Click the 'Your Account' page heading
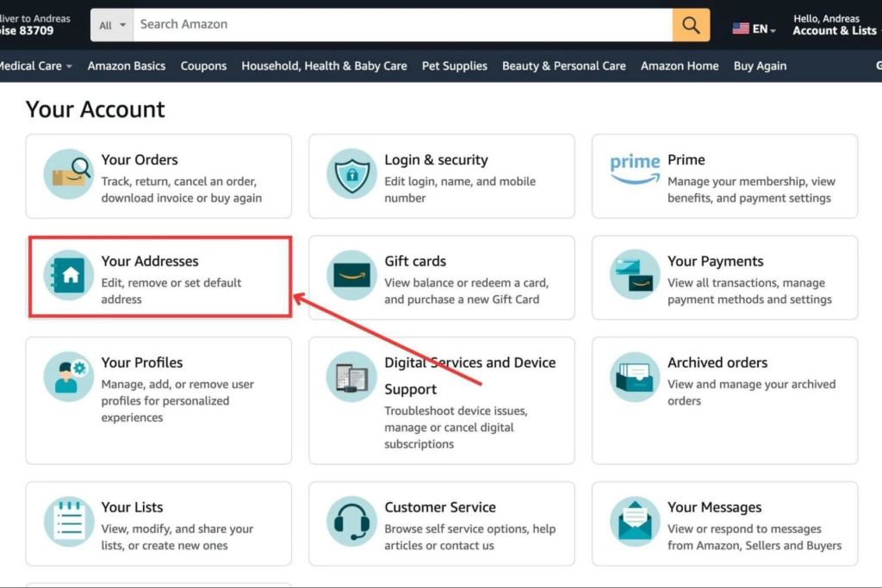This screenshot has height=588, width=882. tap(95, 109)
